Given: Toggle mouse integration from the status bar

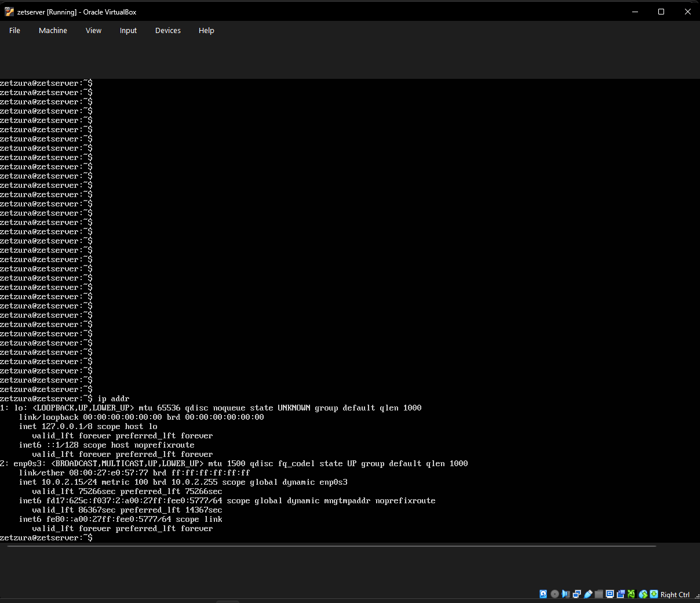Looking at the screenshot, I should point(643,594).
